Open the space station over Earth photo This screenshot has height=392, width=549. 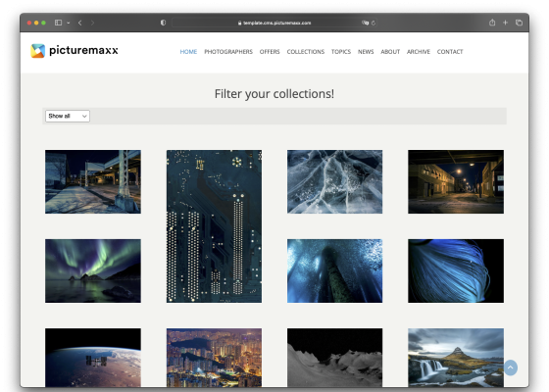click(93, 358)
